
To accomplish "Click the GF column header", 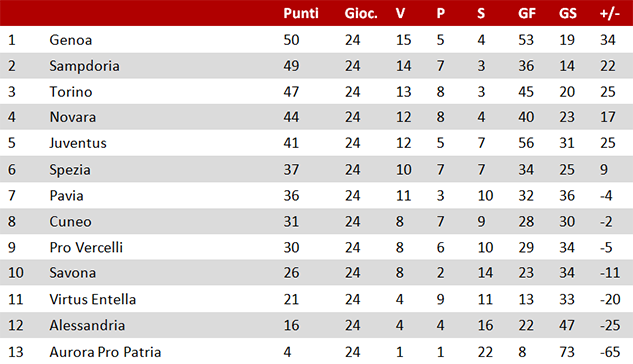I will coord(527,13).
